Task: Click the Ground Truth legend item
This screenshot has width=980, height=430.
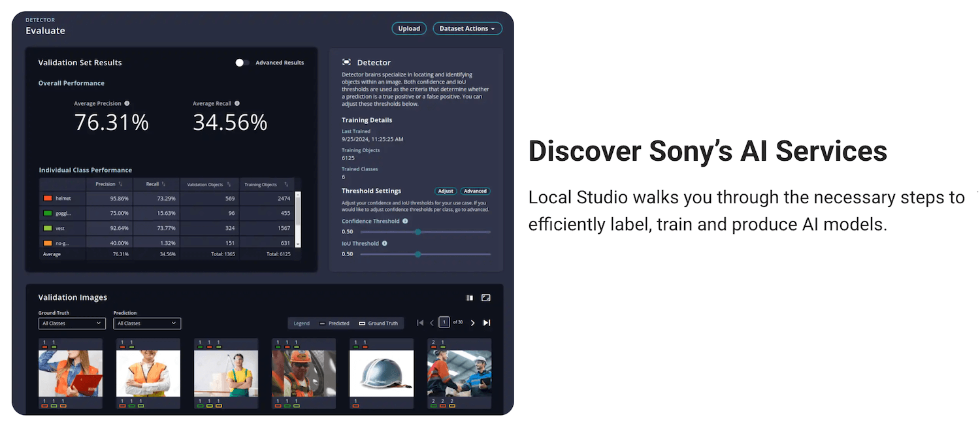Action: [378, 323]
